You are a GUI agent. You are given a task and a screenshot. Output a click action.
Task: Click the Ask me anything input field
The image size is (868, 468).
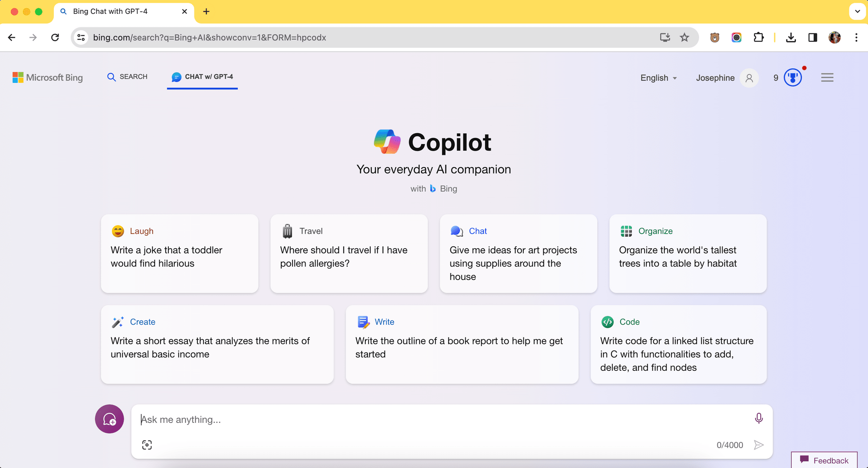pos(443,419)
